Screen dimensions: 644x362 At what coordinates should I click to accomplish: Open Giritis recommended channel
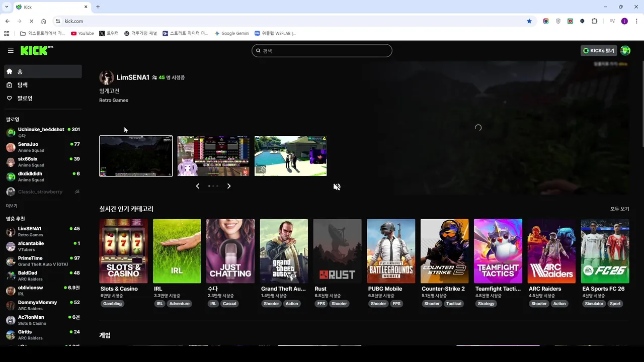point(43,335)
